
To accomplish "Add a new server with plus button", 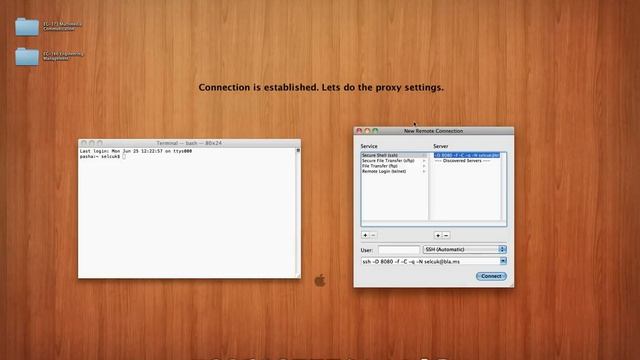I will pyautogui.click(x=438, y=236).
